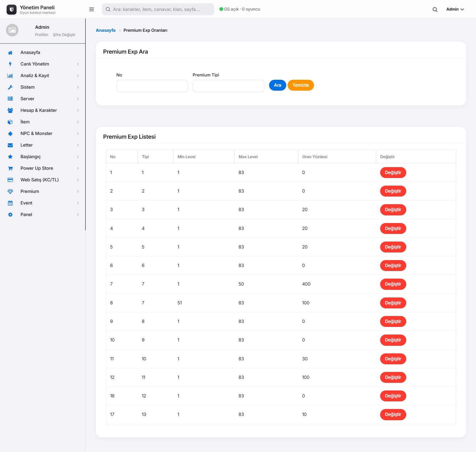
Task: Click the blue Ara search button
Action: coord(278,85)
